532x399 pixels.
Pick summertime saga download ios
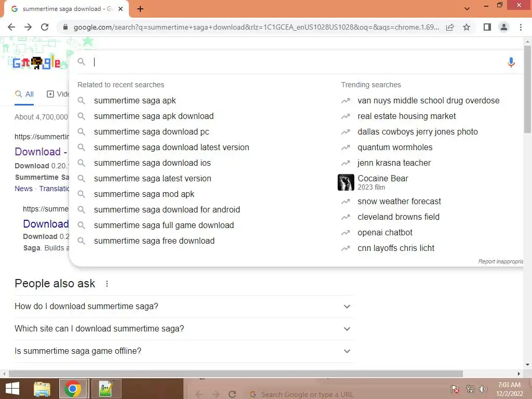152,163
